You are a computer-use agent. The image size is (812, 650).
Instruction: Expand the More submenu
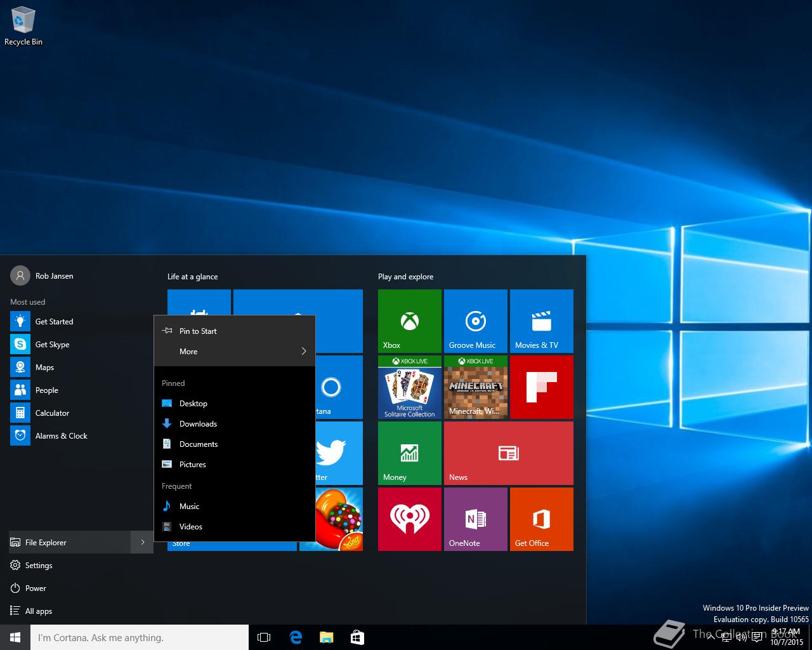235,352
